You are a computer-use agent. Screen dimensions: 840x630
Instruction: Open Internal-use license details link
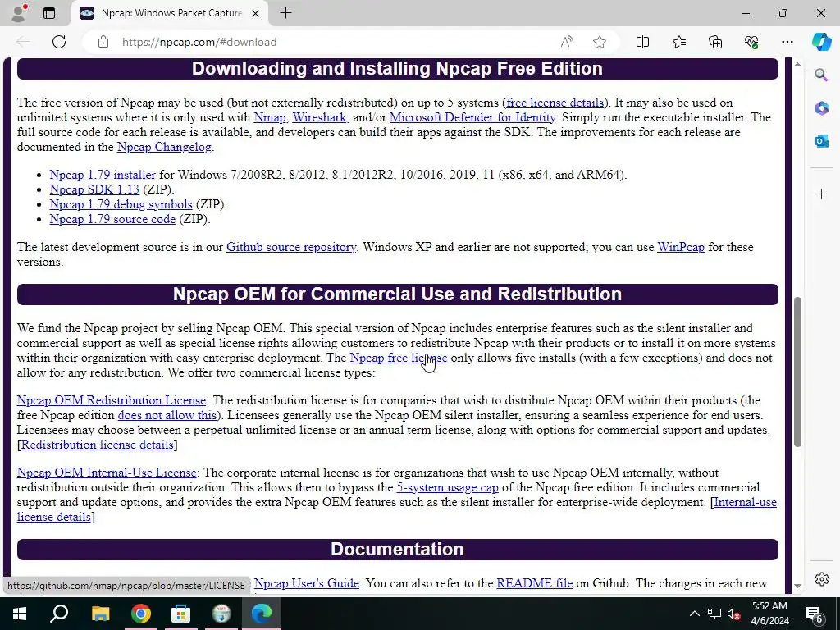pyautogui.click(x=745, y=502)
